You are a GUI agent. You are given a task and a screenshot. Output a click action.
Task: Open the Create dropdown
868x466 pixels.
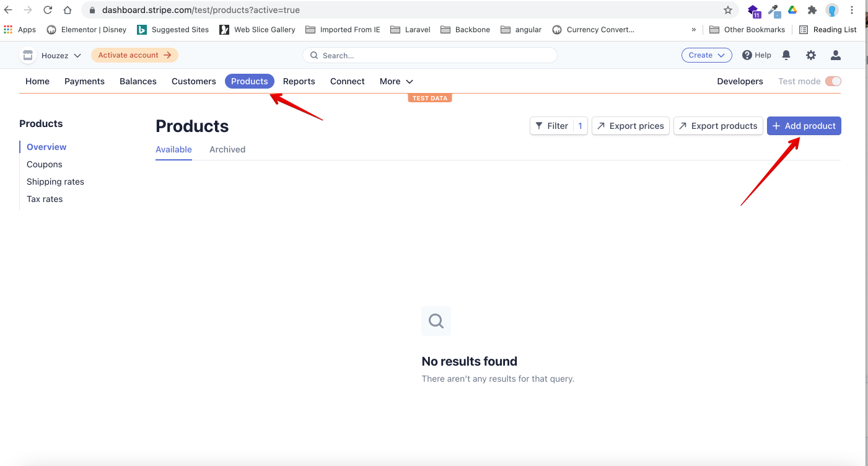pyautogui.click(x=707, y=55)
